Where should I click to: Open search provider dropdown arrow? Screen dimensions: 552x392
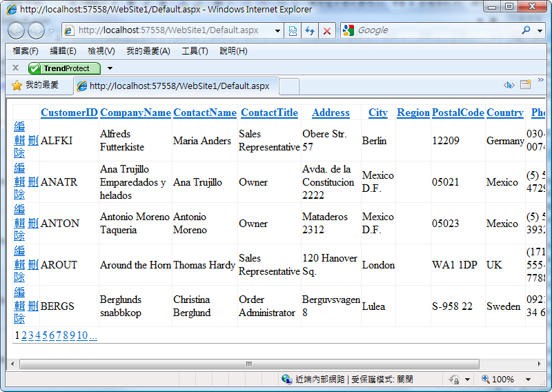540,30
